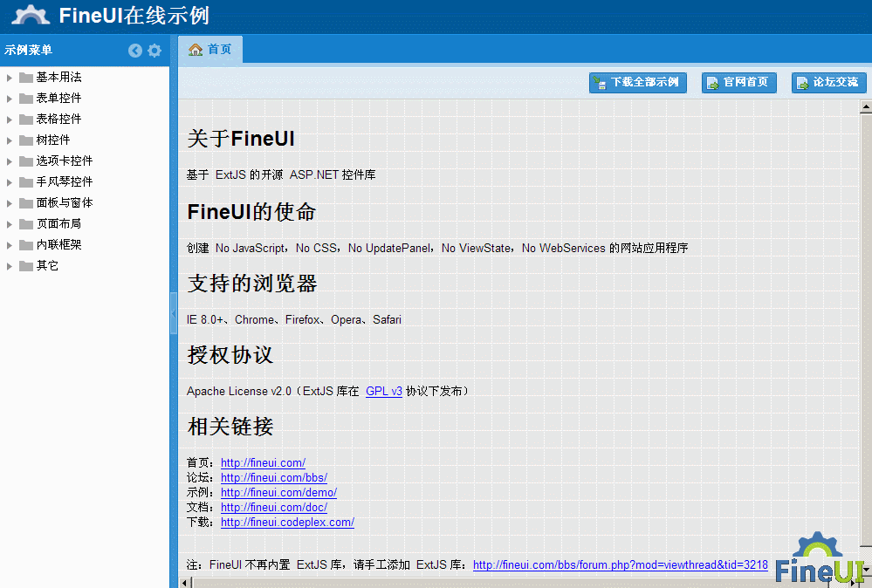Expand the 选项卡控件 tree node arrow
The width and height of the screenshot is (872, 588).
pyautogui.click(x=10, y=161)
